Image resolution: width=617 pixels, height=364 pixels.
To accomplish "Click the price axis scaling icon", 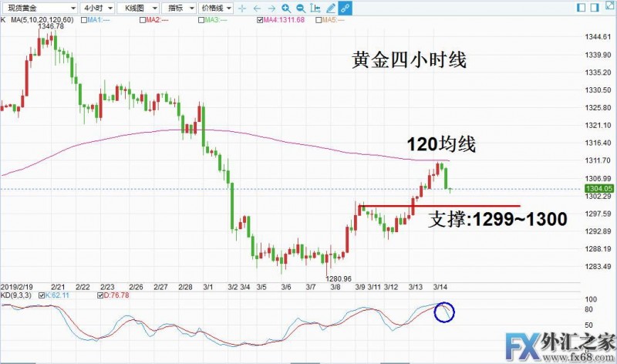I will [x=315, y=8].
